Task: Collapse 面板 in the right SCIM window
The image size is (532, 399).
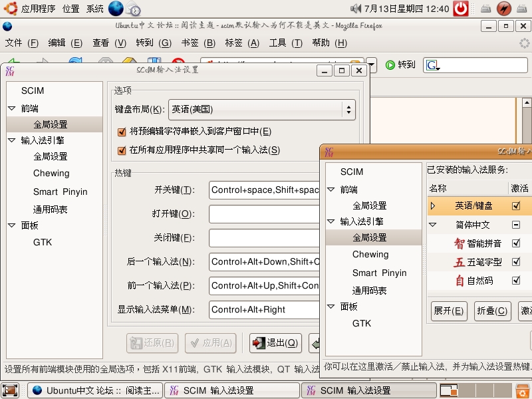Action: 331,307
